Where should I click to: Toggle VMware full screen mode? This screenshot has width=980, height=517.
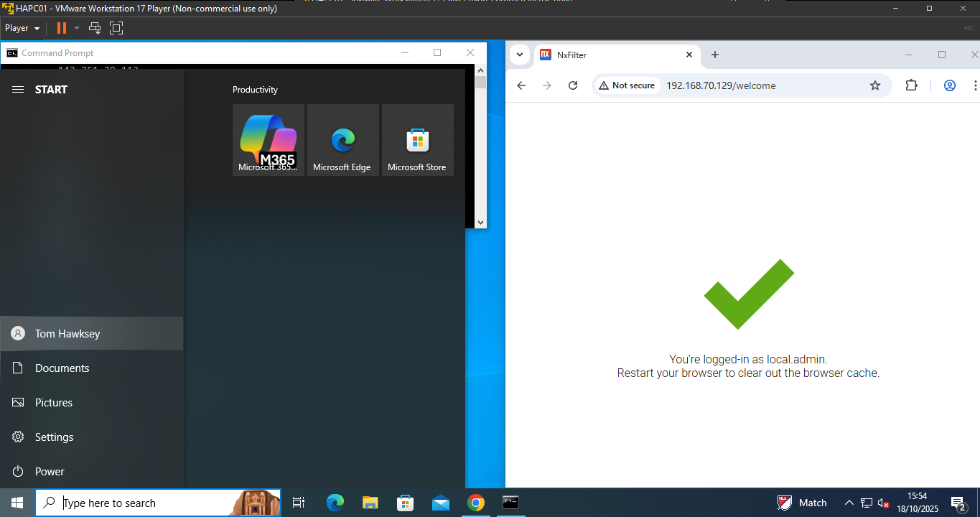click(x=116, y=28)
